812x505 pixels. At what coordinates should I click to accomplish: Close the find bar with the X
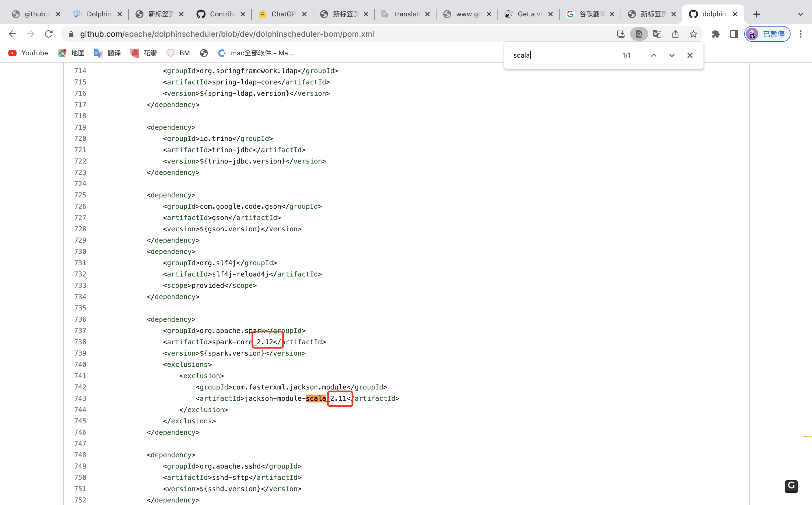coord(690,55)
